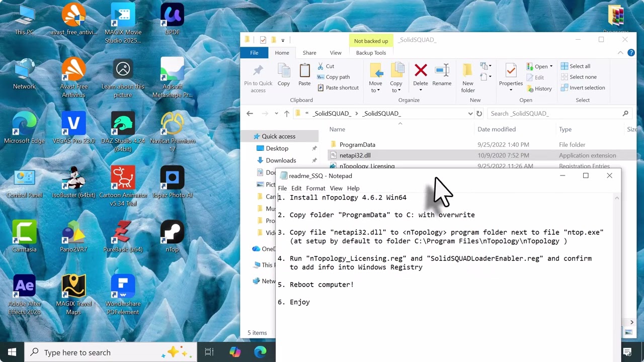Open the Share ribbon tab
The width and height of the screenshot is (644, 362).
point(309,53)
